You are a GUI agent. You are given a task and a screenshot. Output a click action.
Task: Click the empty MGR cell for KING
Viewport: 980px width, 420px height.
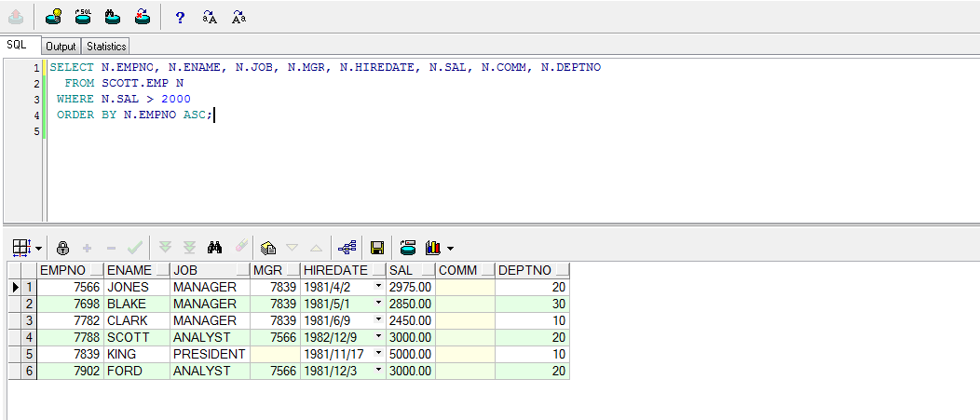pos(275,355)
